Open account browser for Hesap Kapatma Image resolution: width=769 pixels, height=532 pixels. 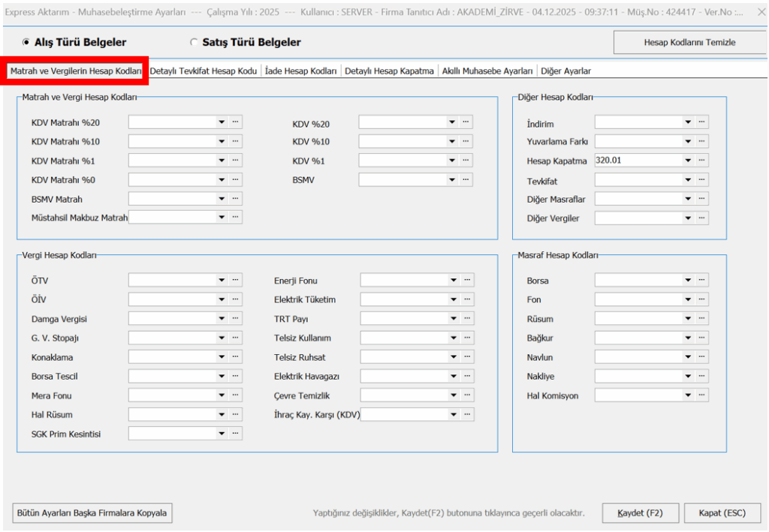[x=702, y=160]
